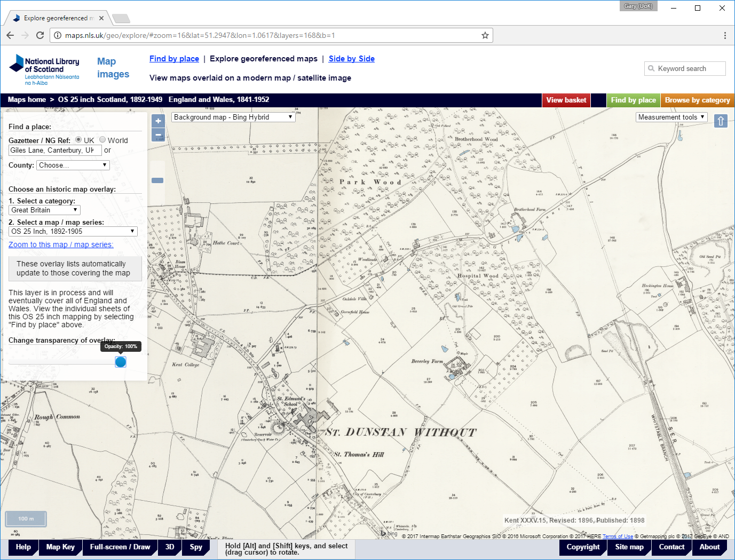Select the World gazetteer radio button
735x560 pixels.
(x=102, y=140)
